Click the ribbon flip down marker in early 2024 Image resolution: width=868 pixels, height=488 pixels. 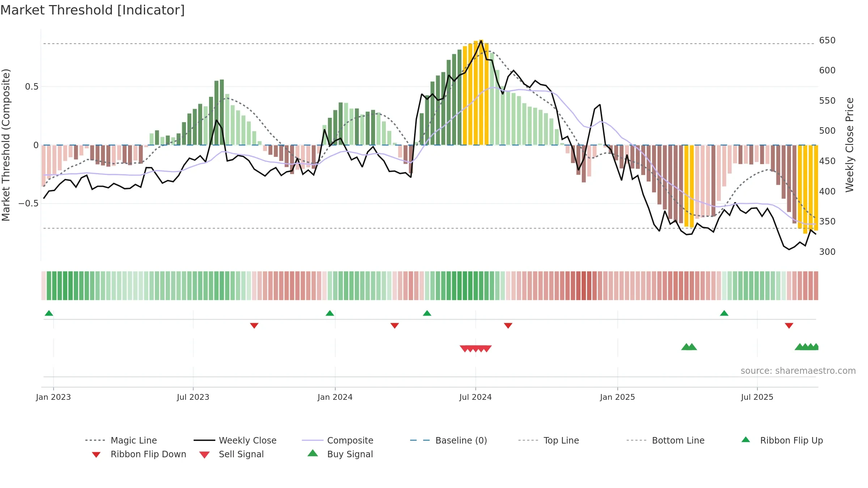point(395,326)
